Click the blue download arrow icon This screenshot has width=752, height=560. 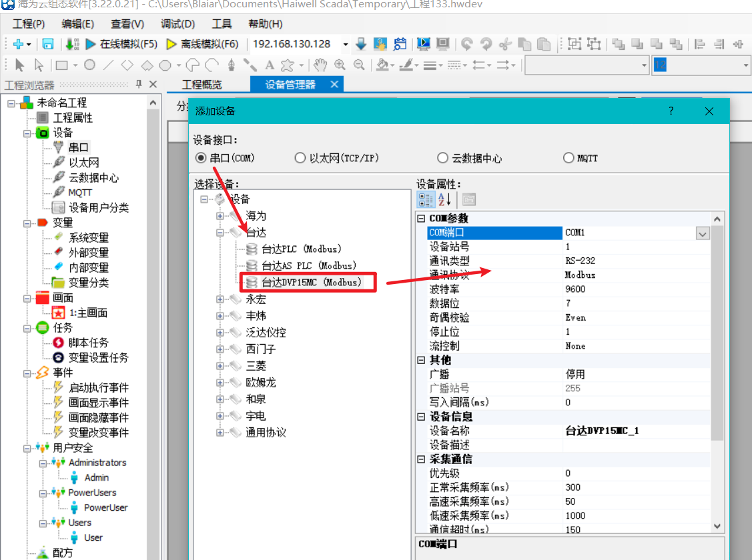[361, 44]
